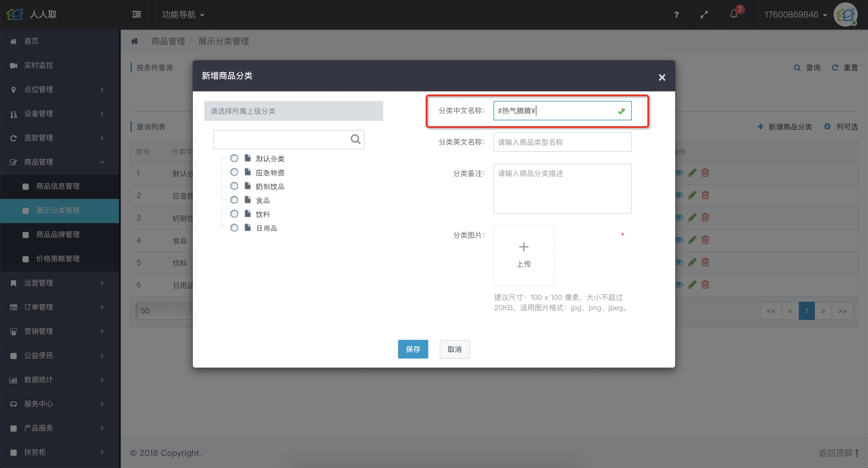Open the help question mark icon
Image resolution: width=868 pixels, height=468 pixels.
[x=676, y=15]
